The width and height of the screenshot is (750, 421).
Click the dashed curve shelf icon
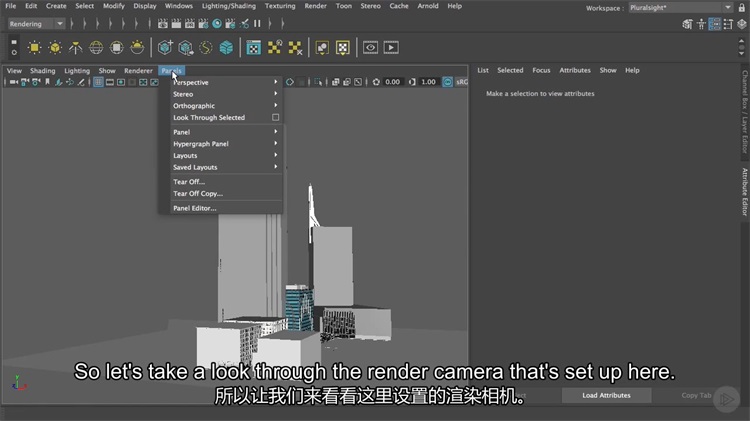(206, 47)
